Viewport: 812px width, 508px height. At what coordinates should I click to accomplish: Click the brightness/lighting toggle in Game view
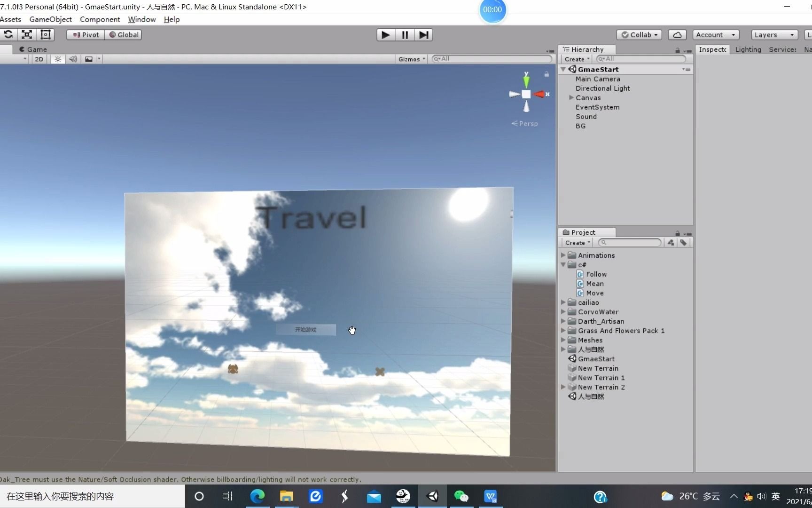coord(57,59)
